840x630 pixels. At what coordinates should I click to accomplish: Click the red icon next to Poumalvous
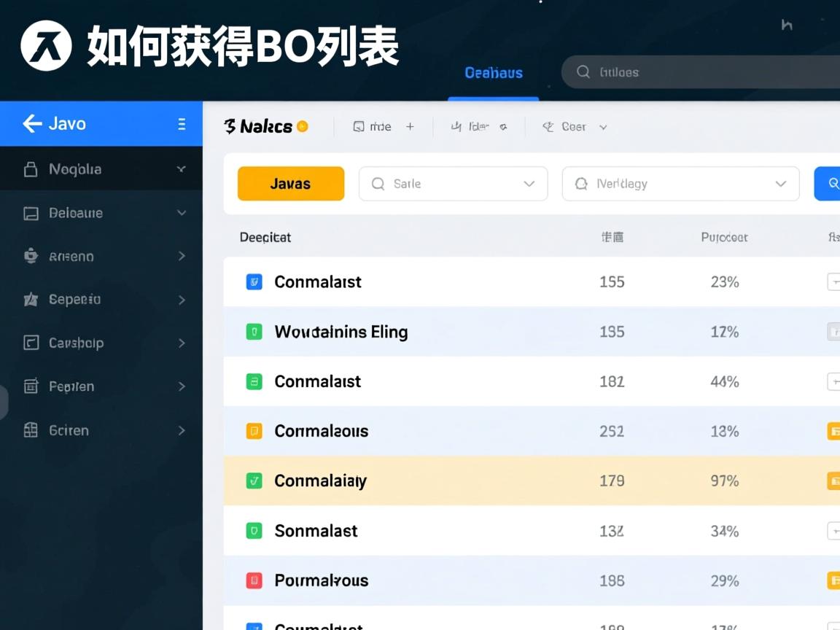(x=255, y=580)
